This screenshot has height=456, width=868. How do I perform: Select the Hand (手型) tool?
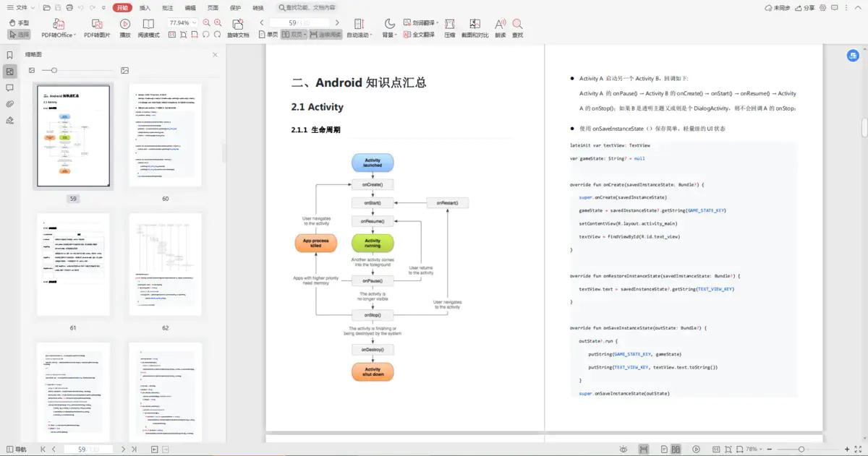point(20,23)
